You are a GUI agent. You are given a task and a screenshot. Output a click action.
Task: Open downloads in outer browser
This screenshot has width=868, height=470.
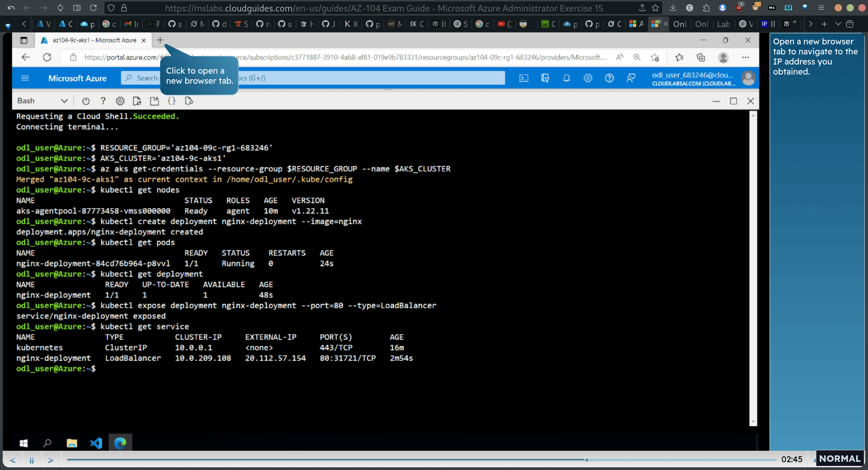click(x=673, y=8)
